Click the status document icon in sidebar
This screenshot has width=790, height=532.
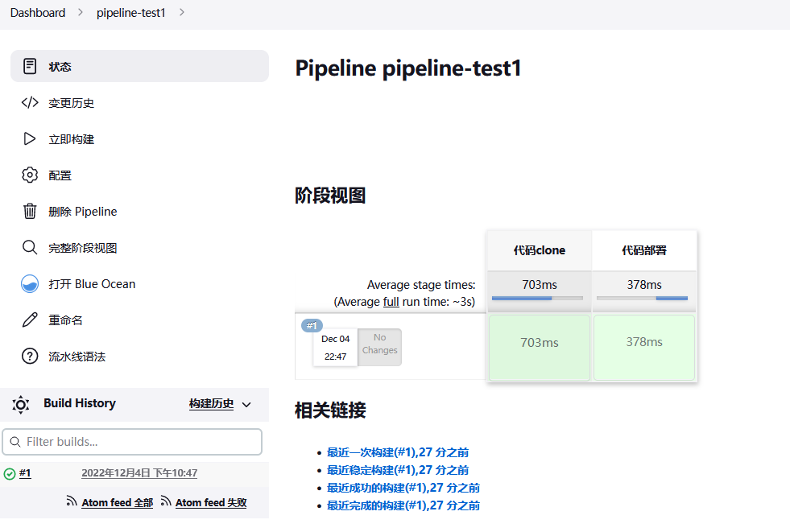pos(30,66)
